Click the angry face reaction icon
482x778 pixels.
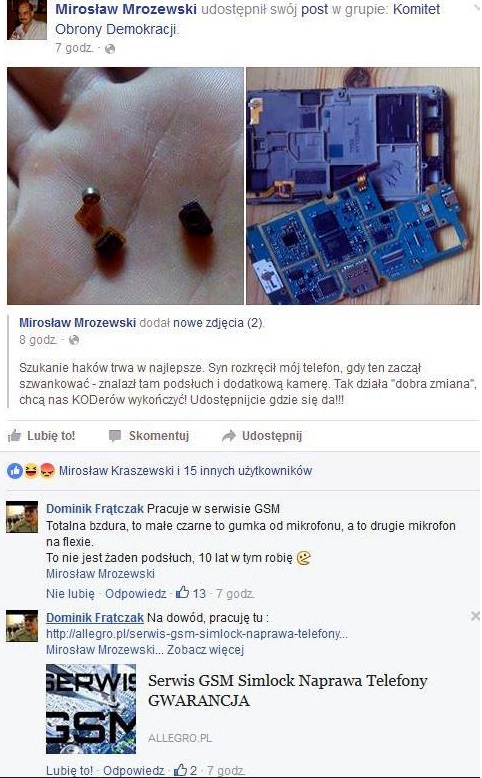pyautogui.click(x=47, y=471)
